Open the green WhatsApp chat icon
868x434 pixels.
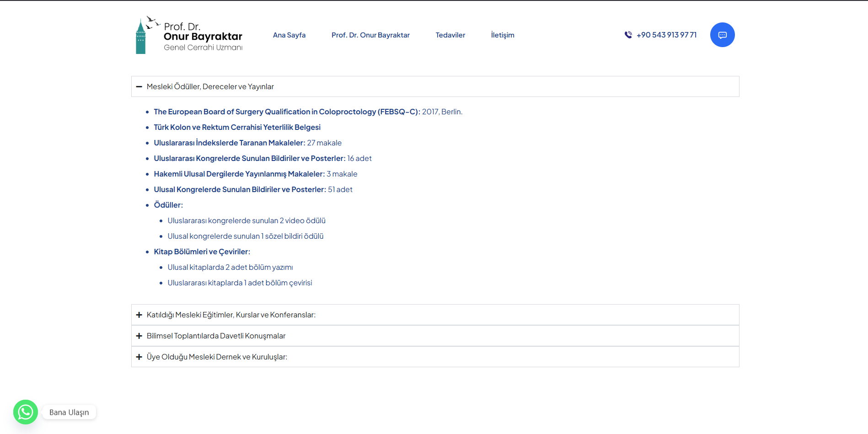[x=26, y=412]
